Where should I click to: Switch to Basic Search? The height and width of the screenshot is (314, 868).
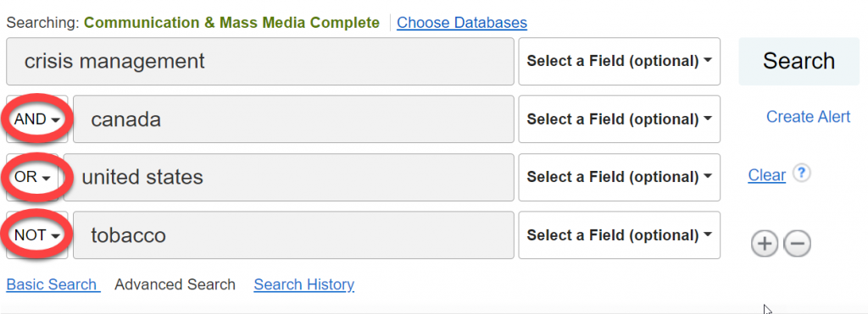click(x=53, y=284)
